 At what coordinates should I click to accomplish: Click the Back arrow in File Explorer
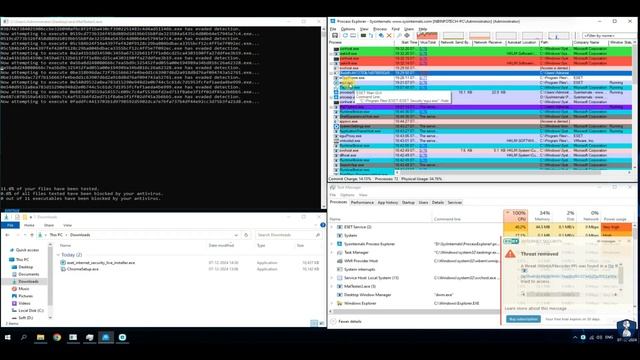coord(7,235)
